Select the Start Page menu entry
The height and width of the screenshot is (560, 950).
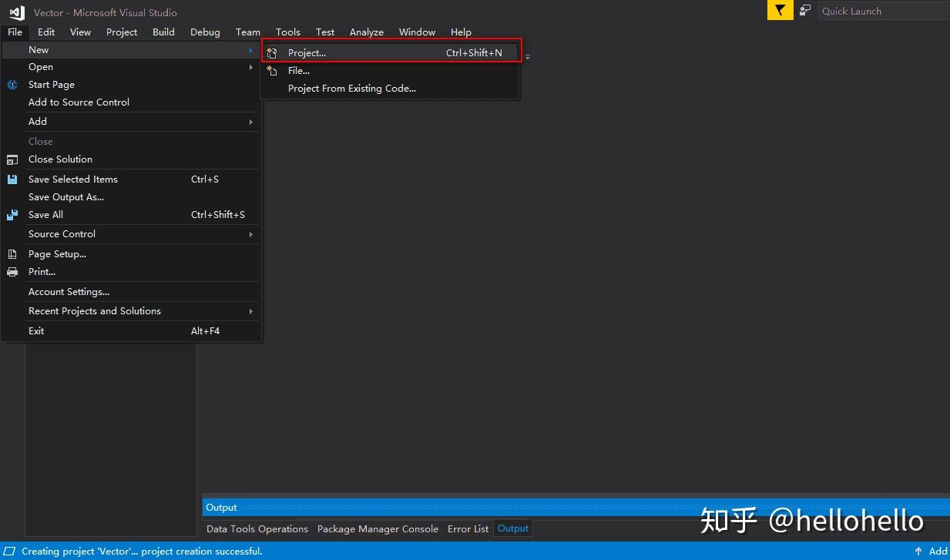(131, 85)
